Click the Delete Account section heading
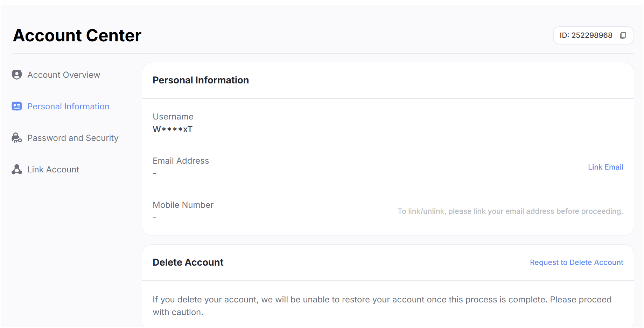The image size is (644, 328). pos(188,262)
